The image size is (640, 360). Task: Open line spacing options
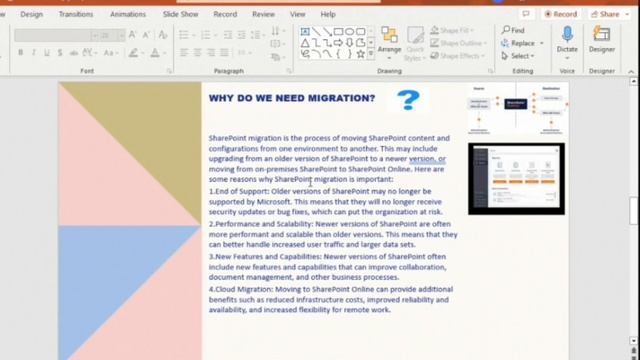tap(258, 35)
